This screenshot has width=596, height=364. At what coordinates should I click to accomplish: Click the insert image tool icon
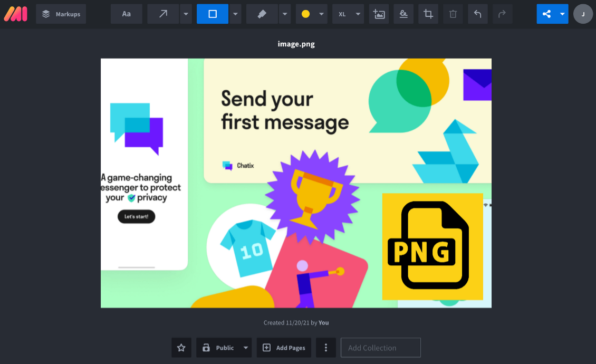pos(379,14)
